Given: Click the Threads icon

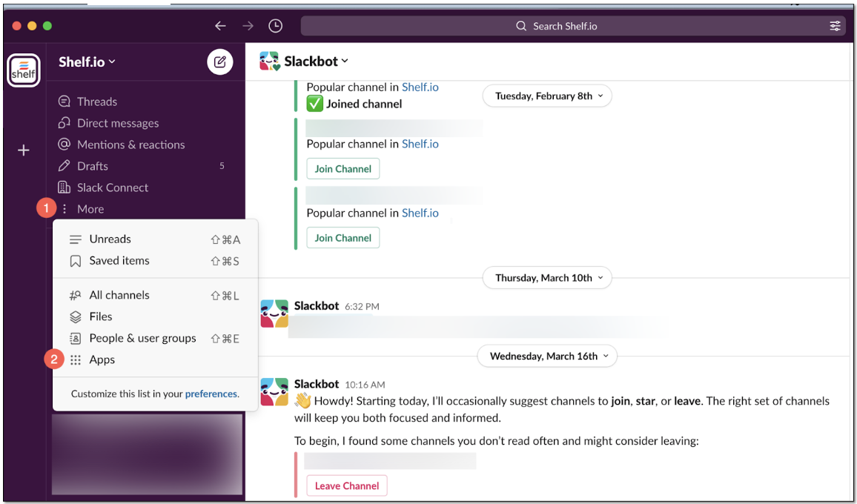Looking at the screenshot, I should pyautogui.click(x=64, y=102).
